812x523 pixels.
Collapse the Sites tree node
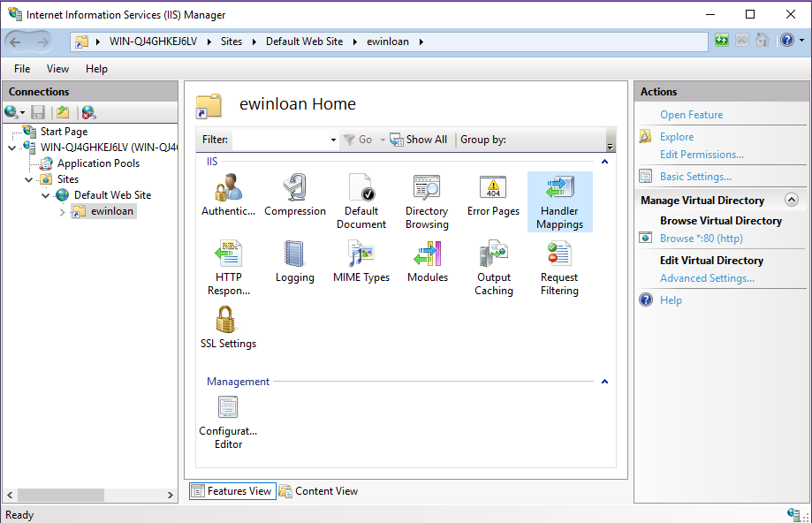(28, 179)
